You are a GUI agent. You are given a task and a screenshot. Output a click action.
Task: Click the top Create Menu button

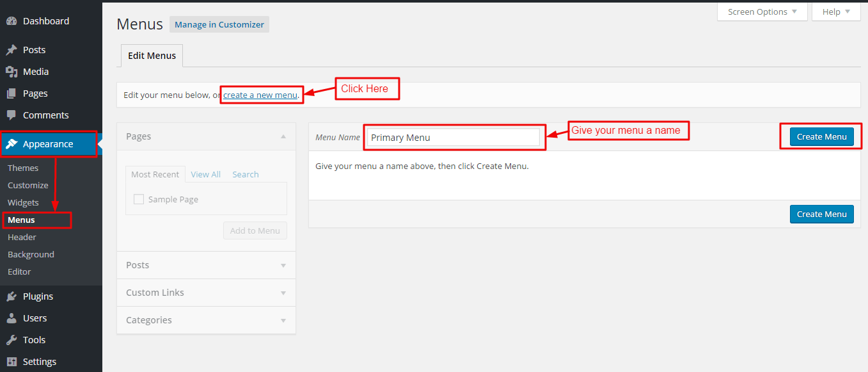[x=821, y=136]
